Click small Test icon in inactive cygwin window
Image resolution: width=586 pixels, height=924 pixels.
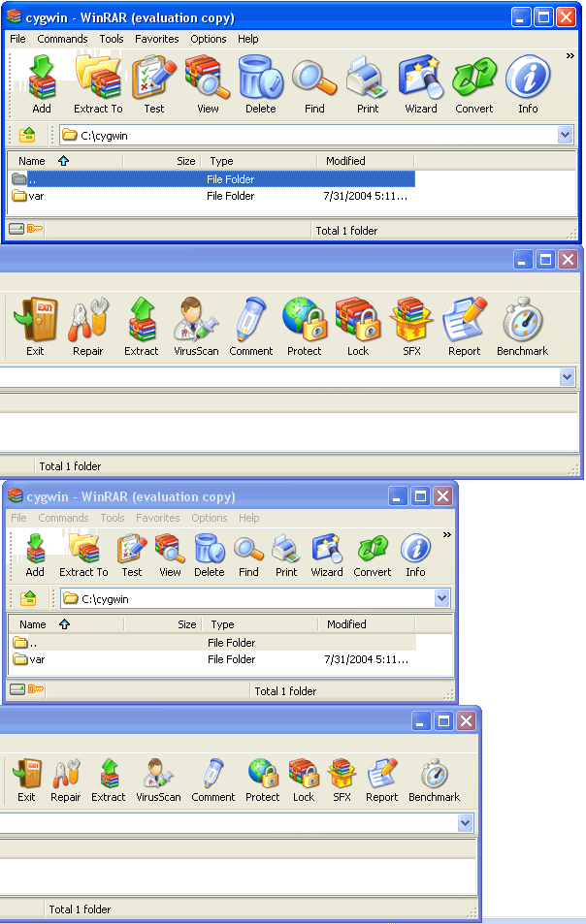tap(132, 549)
